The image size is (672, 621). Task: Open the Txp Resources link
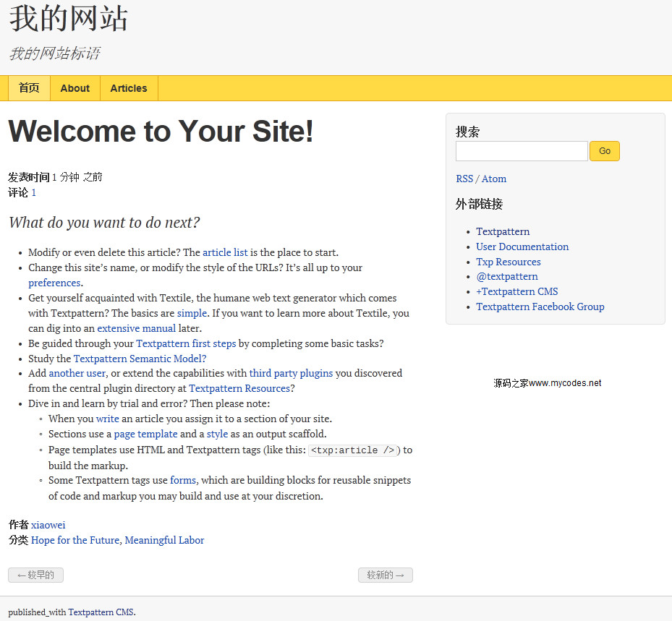[x=509, y=262]
